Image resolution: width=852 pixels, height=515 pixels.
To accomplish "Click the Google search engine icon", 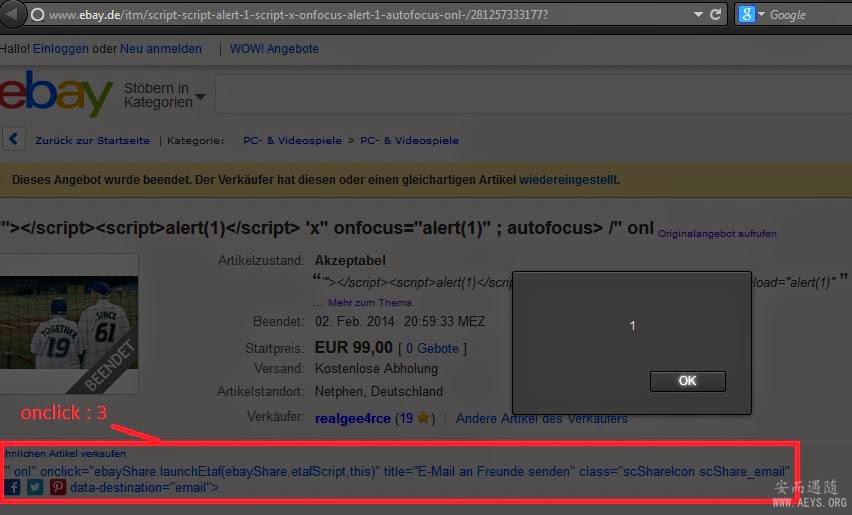I will click(747, 15).
